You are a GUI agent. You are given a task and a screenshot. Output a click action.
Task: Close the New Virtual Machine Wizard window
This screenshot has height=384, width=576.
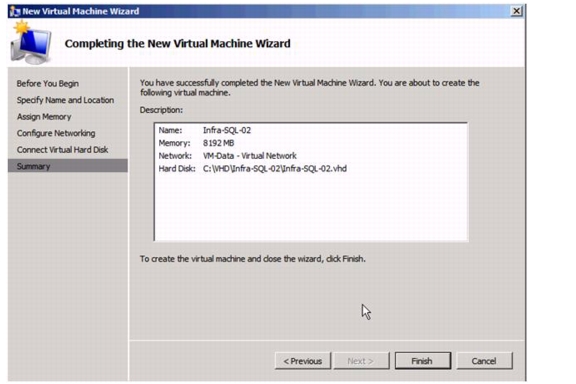click(516, 11)
